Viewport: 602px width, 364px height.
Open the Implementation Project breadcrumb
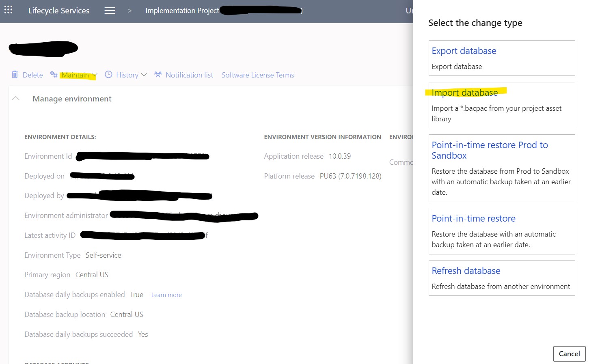(x=182, y=11)
